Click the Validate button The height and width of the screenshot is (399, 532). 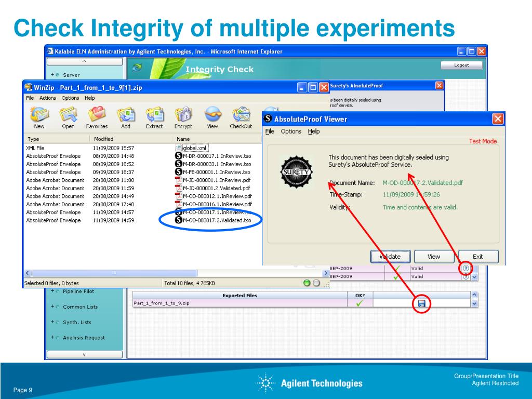[x=390, y=257]
